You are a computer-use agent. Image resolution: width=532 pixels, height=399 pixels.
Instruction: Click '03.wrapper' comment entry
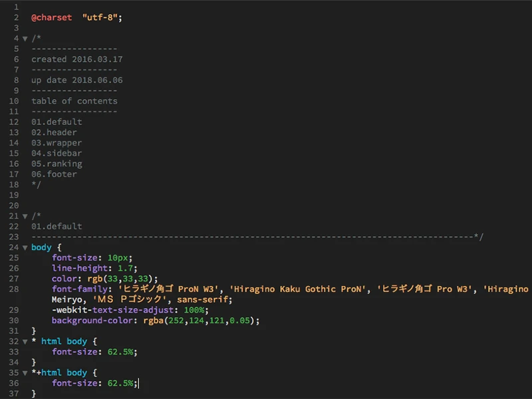coord(57,143)
